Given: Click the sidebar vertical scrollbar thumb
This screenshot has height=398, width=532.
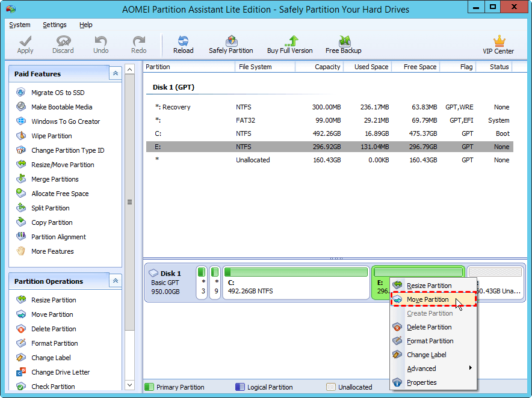Looking at the screenshot, I should point(129,202).
